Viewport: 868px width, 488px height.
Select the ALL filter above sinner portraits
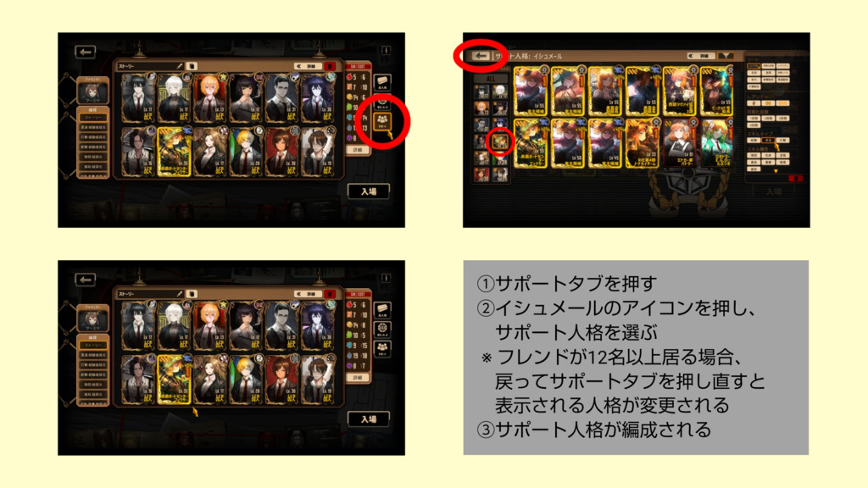491,79
